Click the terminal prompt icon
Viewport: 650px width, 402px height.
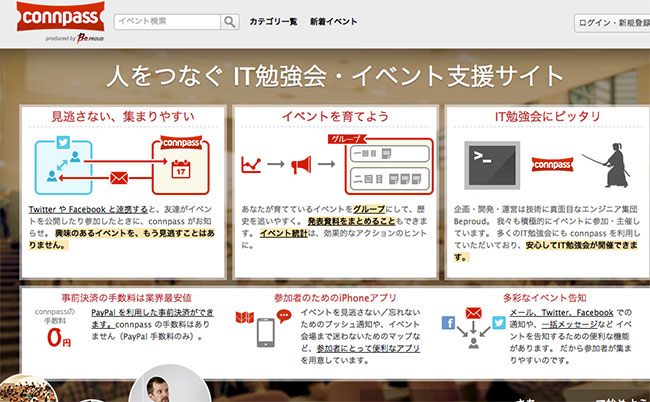pyautogui.click(x=492, y=165)
